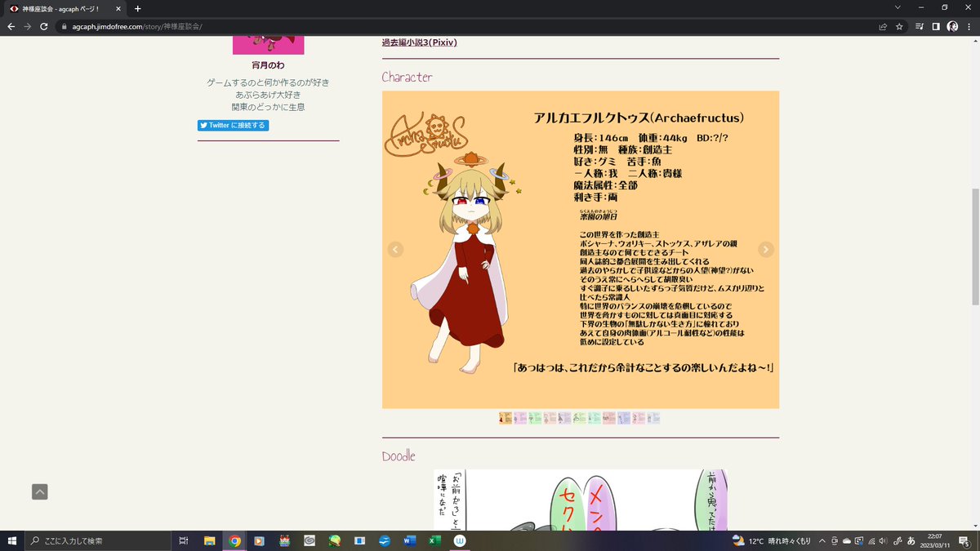
Task: Open the Chrome side panel icon
Action: (936, 26)
